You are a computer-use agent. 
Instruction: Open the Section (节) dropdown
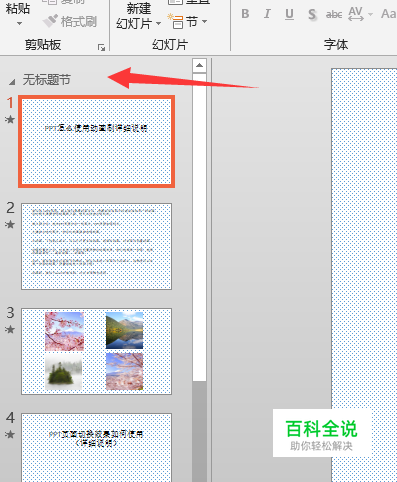187,22
